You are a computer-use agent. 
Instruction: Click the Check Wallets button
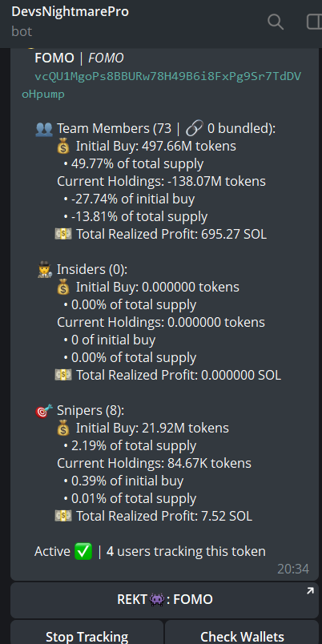pyautogui.click(x=242, y=633)
